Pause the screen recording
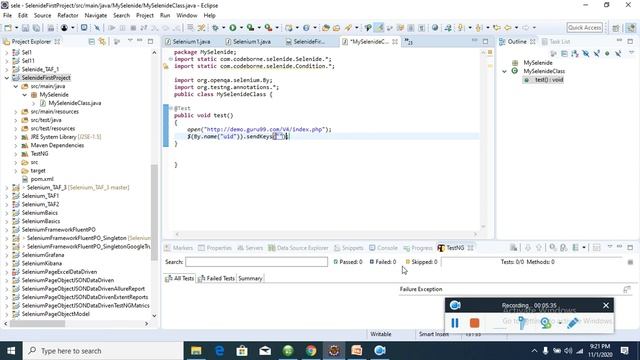 click(455, 323)
